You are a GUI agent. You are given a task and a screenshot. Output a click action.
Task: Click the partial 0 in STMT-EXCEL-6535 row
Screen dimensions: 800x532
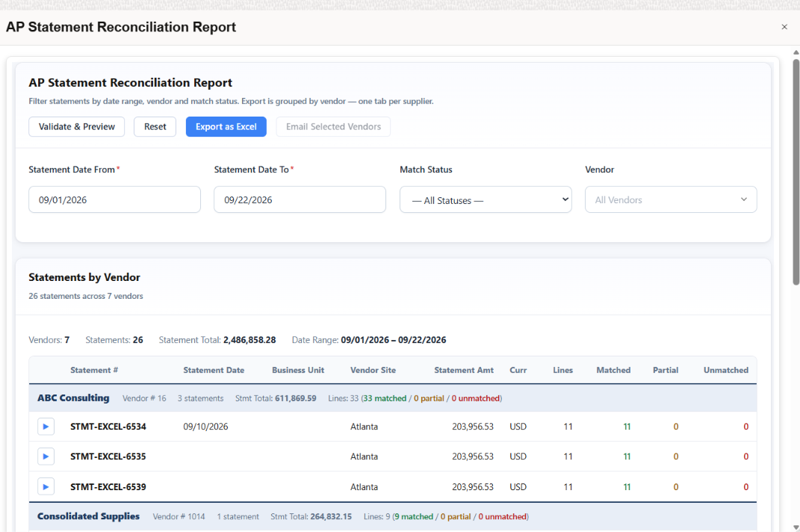pyautogui.click(x=676, y=457)
